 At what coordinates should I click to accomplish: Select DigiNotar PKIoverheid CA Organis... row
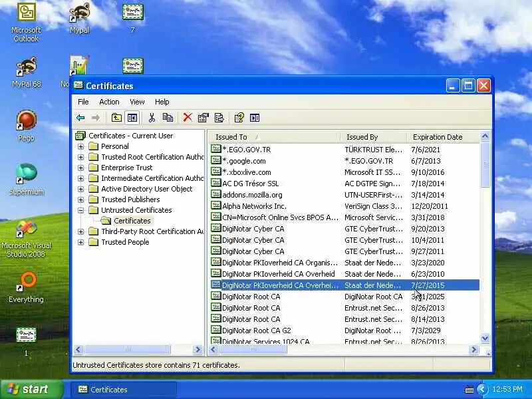tap(344, 263)
